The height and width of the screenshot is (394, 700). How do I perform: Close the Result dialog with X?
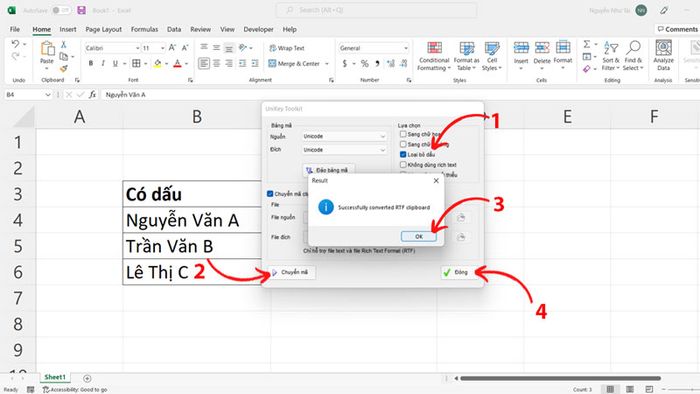436,181
